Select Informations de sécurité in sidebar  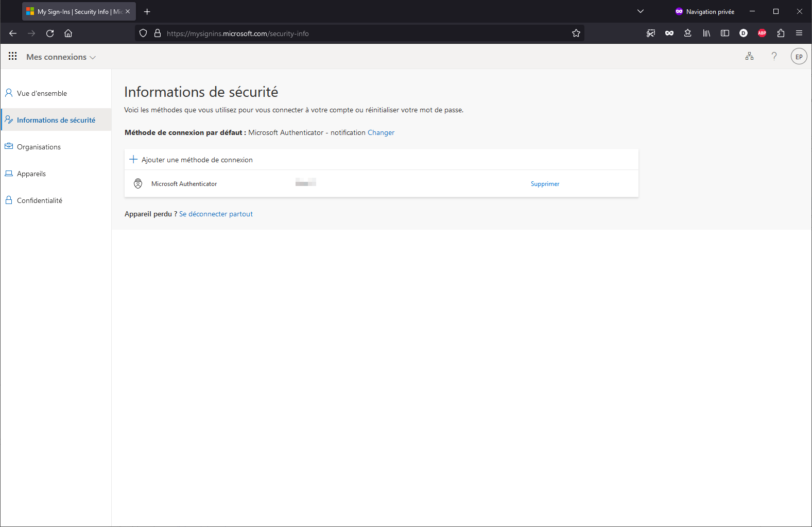(56, 120)
